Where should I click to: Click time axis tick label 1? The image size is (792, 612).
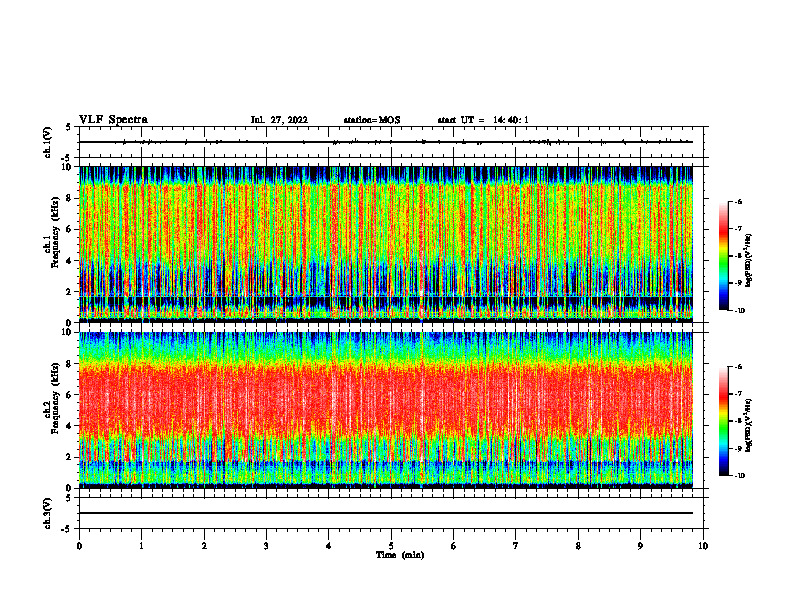141,546
